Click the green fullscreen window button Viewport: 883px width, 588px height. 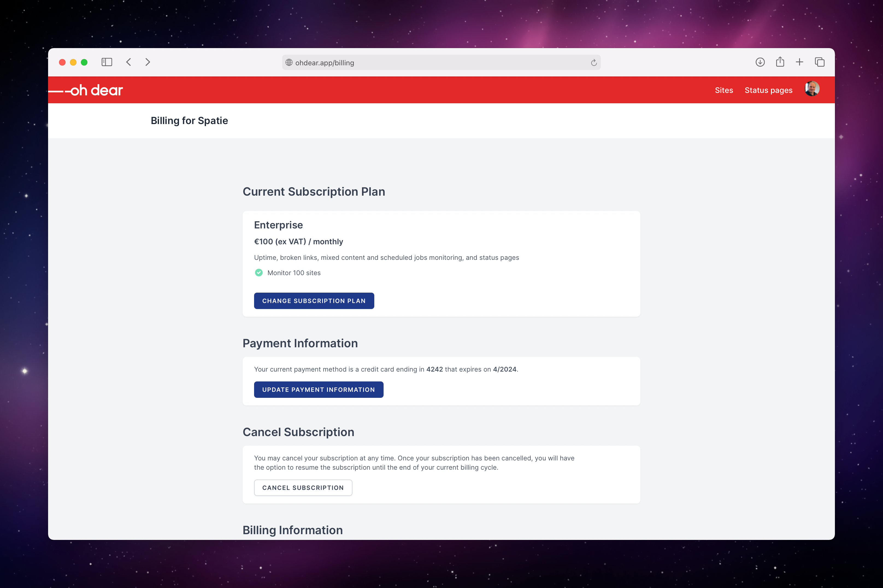tap(84, 62)
